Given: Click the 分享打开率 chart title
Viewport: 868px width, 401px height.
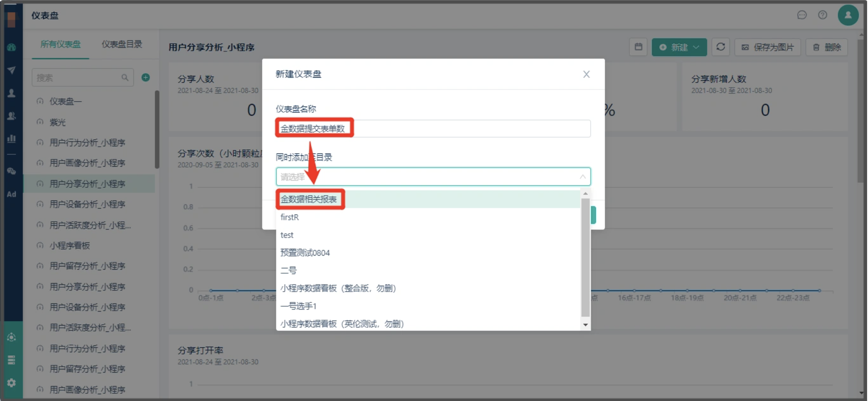Looking at the screenshot, I should click(x=200, y=350).
